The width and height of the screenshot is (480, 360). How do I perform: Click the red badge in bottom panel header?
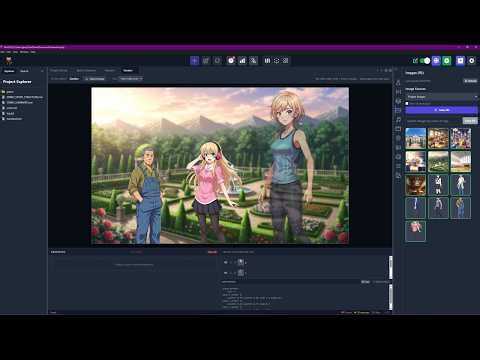click(x=212, y=252)
